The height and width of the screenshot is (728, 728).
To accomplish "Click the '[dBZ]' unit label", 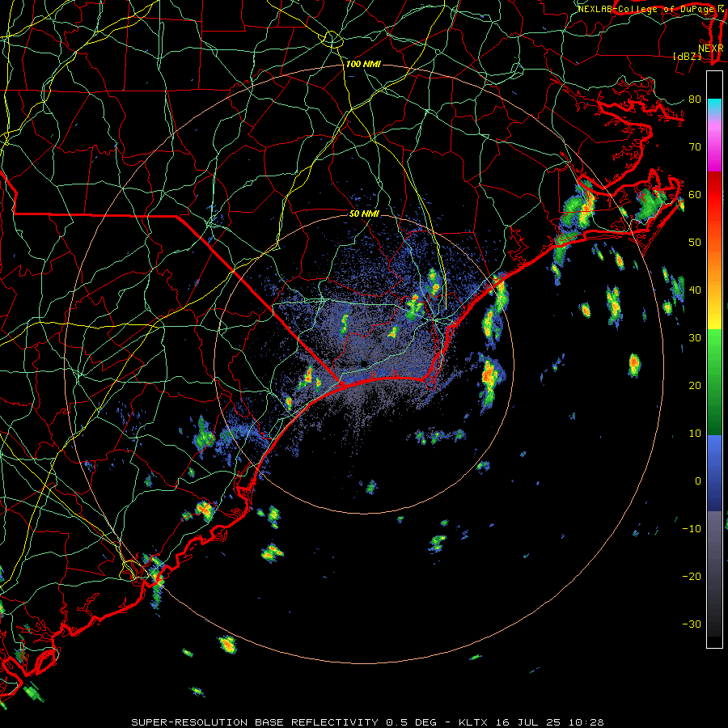I will 687,56.
